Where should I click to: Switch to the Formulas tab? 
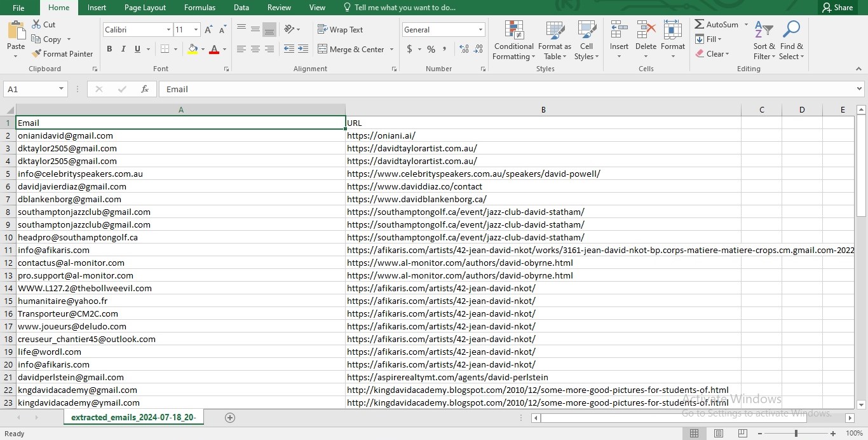coord(200,8)
